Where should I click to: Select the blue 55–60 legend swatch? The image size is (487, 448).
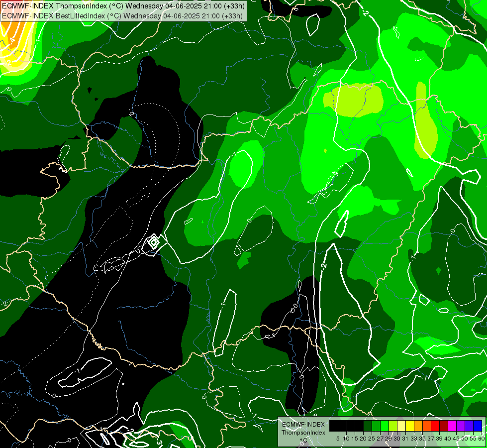(x=478, y=426)
